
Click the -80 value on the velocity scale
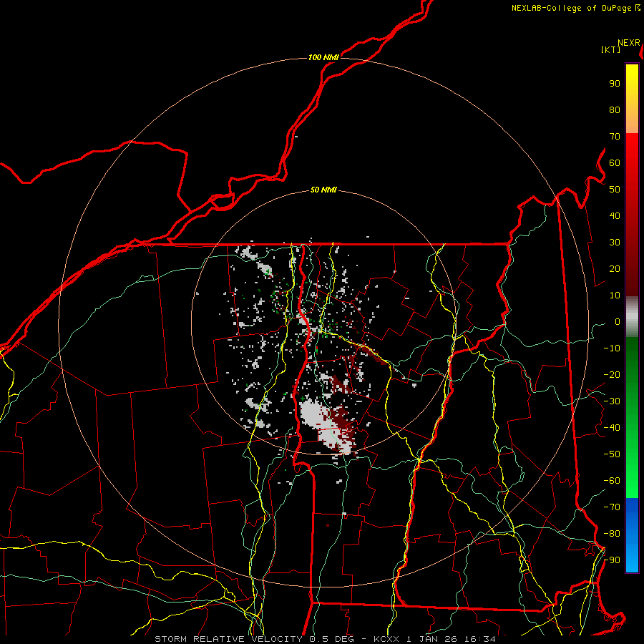coord(612,534)
